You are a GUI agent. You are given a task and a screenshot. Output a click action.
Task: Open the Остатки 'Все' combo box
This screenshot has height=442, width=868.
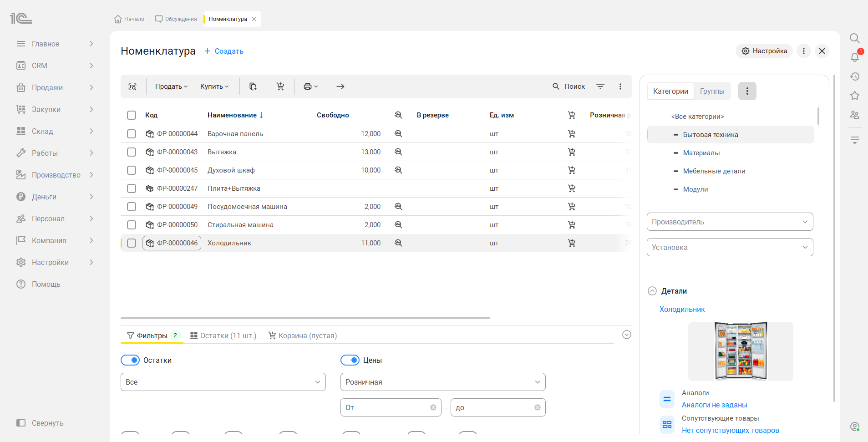(x=223, y=382)
